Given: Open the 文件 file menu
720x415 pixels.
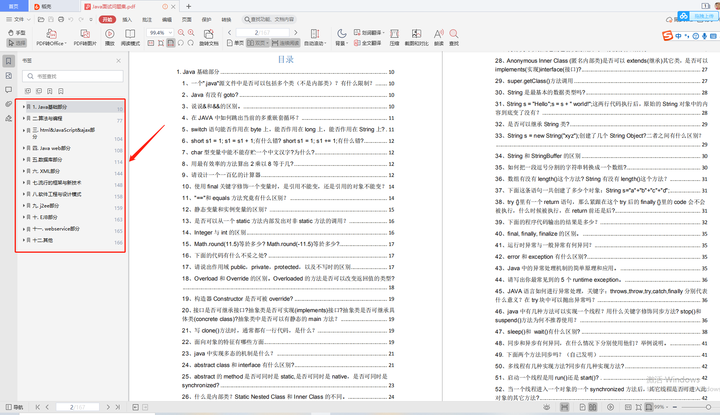Looking at the screenshot, I should point(18,19).
